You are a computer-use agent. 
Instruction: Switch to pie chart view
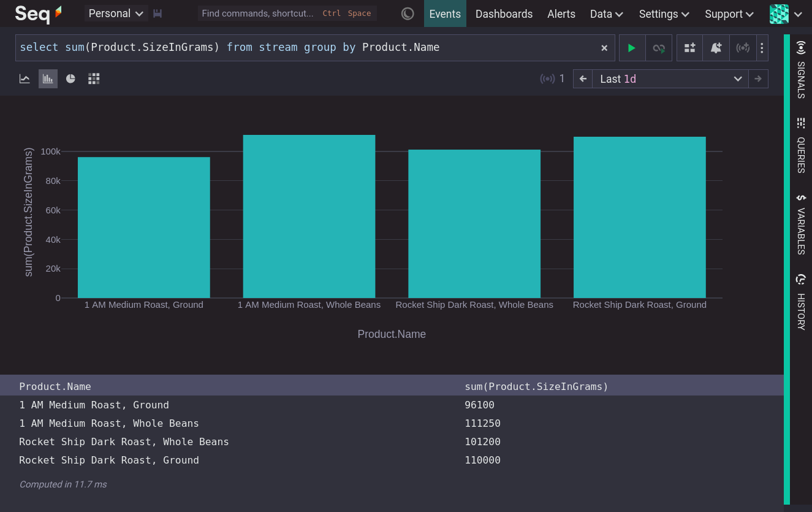coord(70,78)
